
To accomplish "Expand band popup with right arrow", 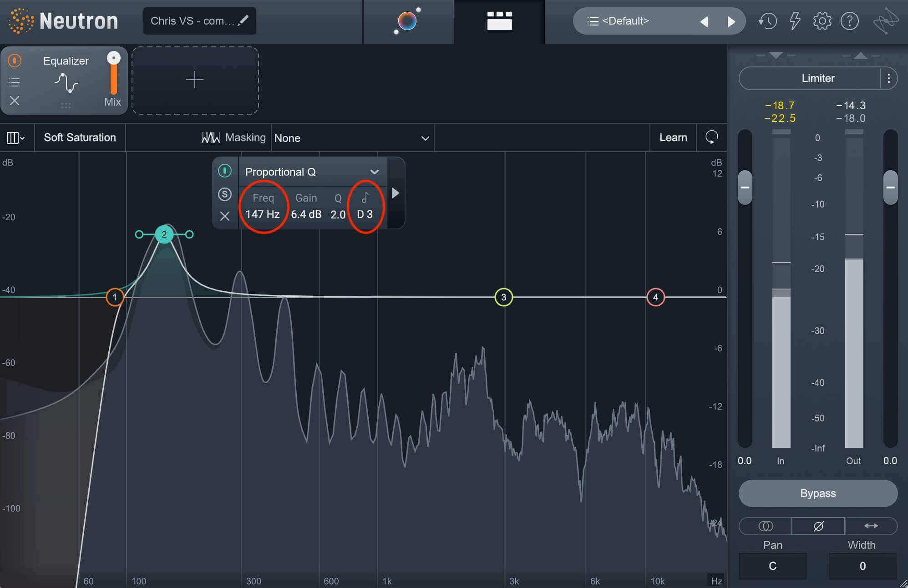I will click(395, 193).
